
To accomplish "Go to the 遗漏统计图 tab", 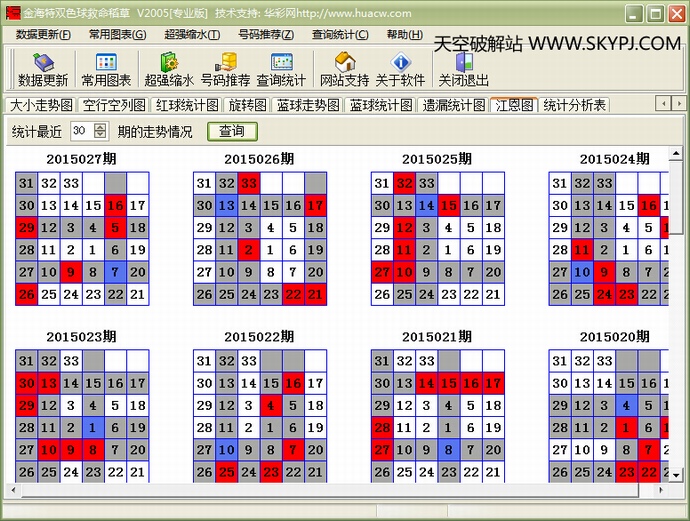I will tap(453, 105).
